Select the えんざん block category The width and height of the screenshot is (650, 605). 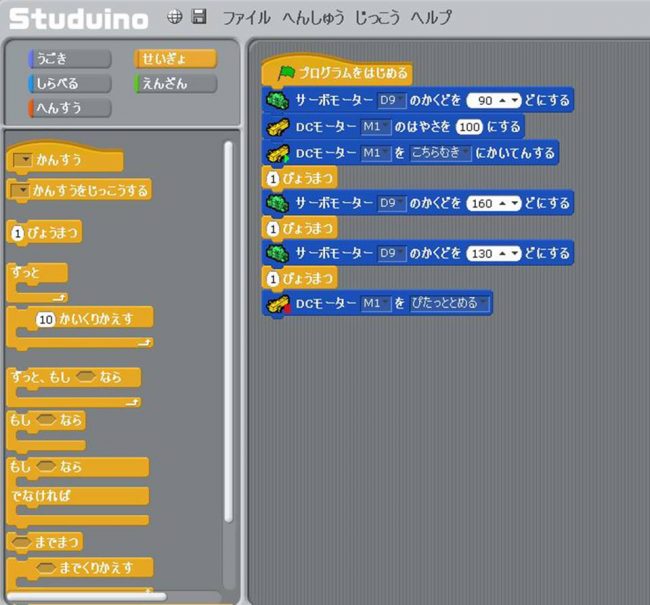pyautogui.click(x=175, y=84)
